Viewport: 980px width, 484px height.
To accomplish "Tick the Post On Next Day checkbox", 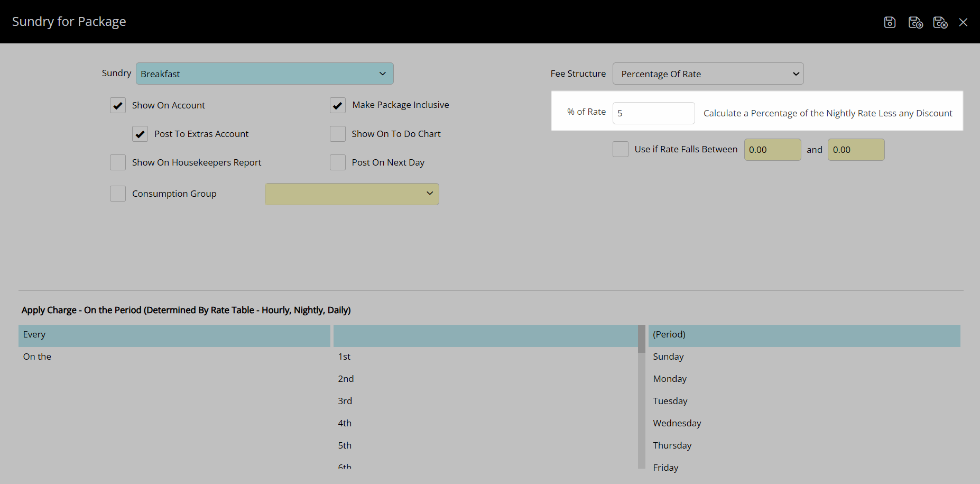I will point(338,162).
